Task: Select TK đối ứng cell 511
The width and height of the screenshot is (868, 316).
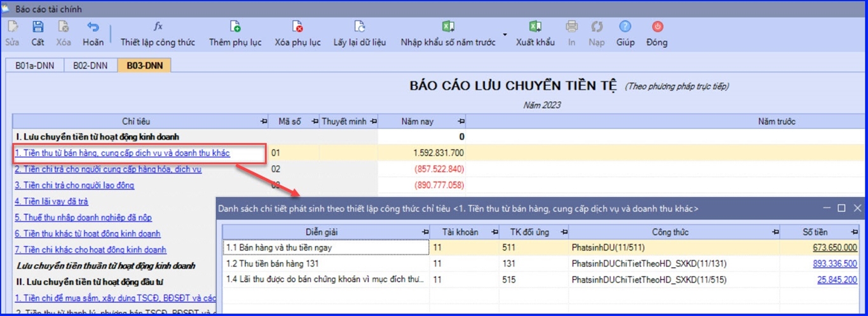Action: [534, 247]
